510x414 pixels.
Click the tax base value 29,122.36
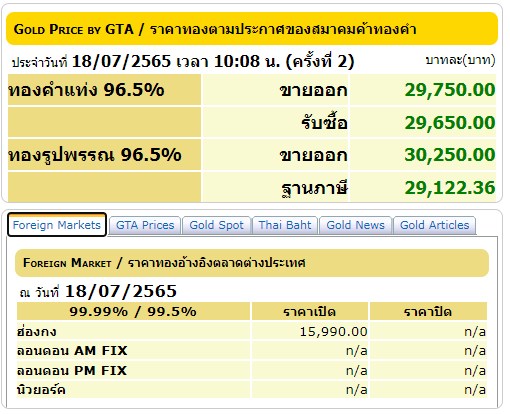pyautogui.click(x=450, y=188)
